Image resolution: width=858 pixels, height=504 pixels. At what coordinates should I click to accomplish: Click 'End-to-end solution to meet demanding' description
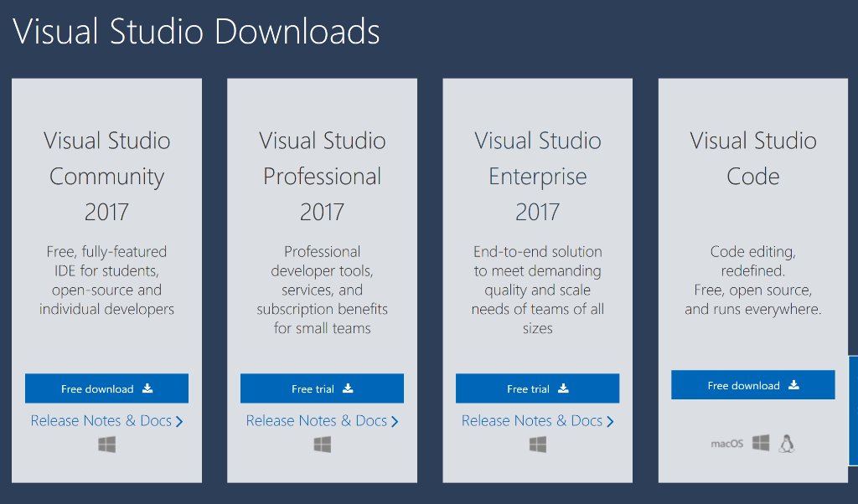click(537, 290)
